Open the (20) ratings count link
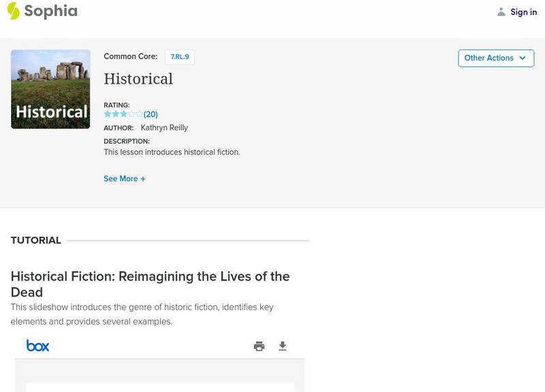545x392 pixels. [x=151, y=114]
